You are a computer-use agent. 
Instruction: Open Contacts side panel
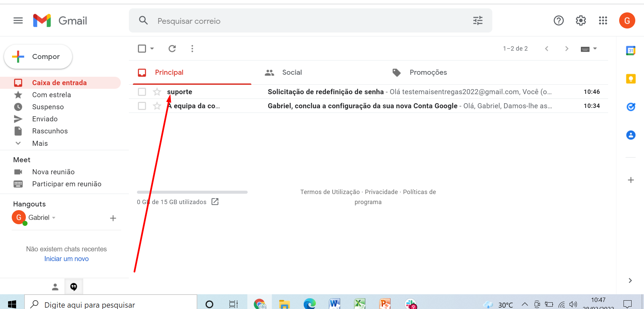631,135
